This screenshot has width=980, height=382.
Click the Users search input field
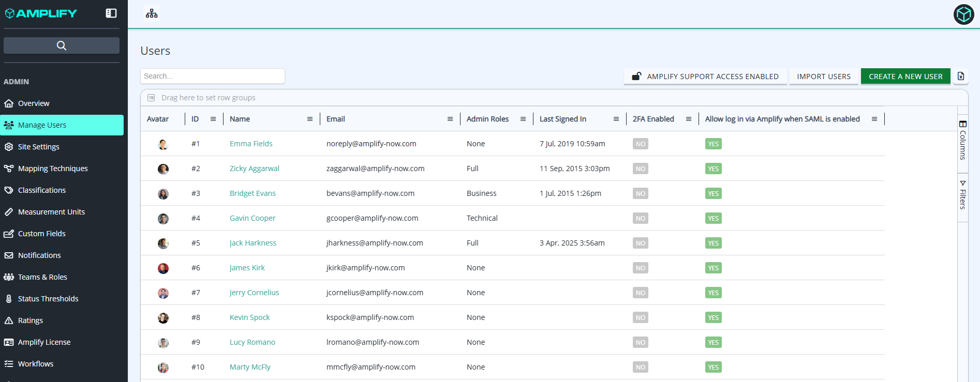tap(213, 76)
